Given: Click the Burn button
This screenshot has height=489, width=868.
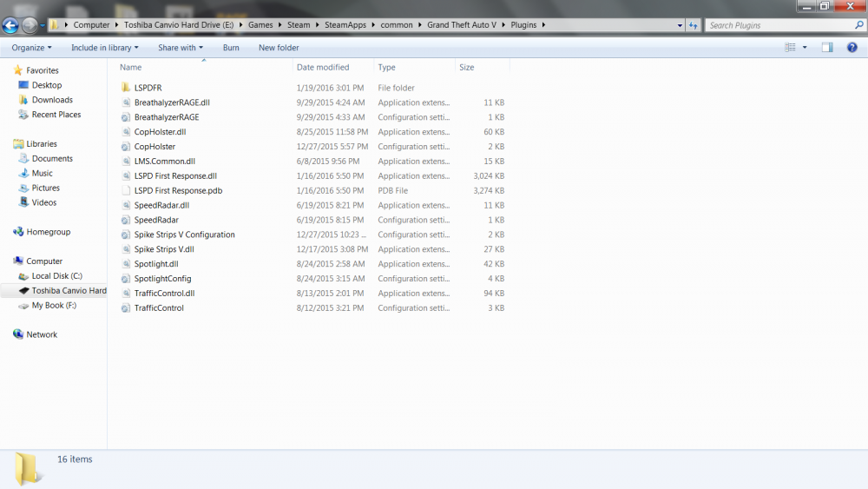Looking at the screenshot, I should (x=231, y=48).
